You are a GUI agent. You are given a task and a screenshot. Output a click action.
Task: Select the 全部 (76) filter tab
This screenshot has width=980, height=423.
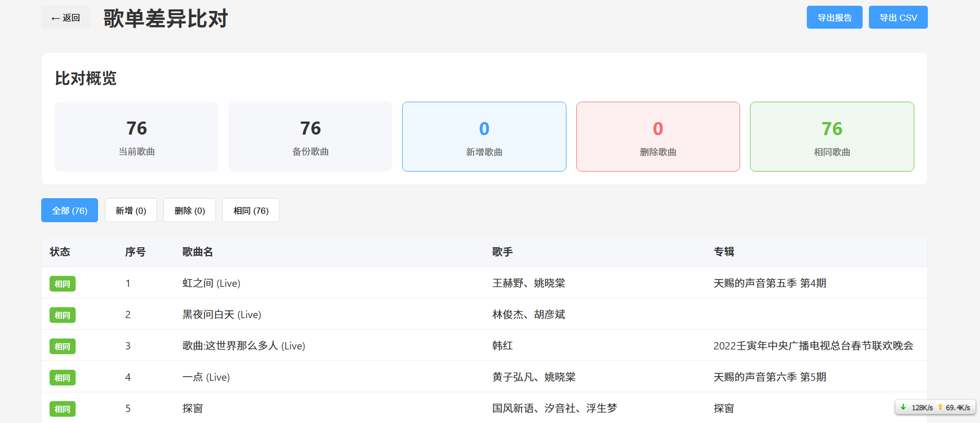pos(69,211)
